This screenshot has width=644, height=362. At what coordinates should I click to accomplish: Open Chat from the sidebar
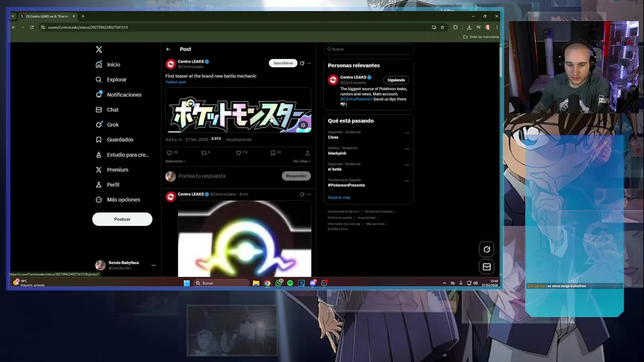[x=107, y=110]
